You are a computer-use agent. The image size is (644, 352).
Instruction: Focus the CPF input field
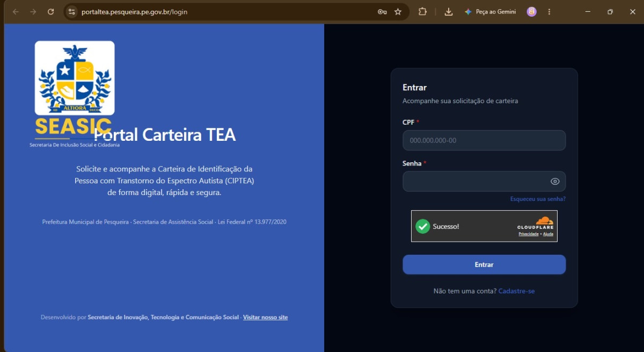click(484, 140)
